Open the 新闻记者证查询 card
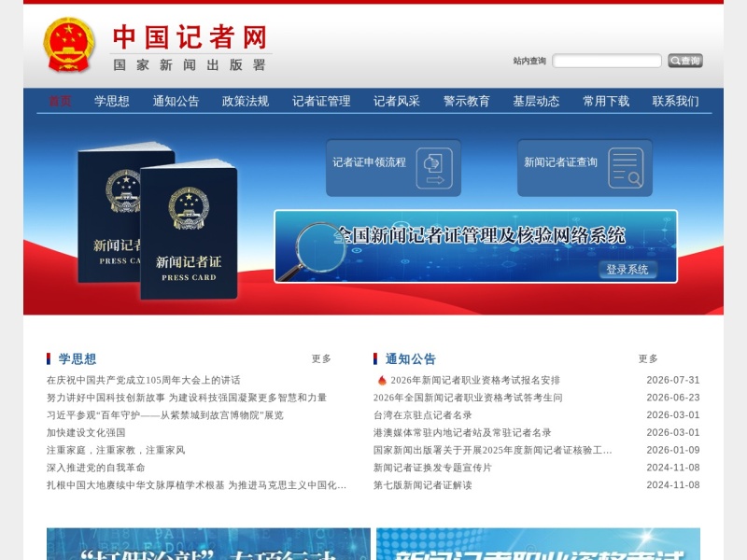747x560 pixels. pos(585,168)
